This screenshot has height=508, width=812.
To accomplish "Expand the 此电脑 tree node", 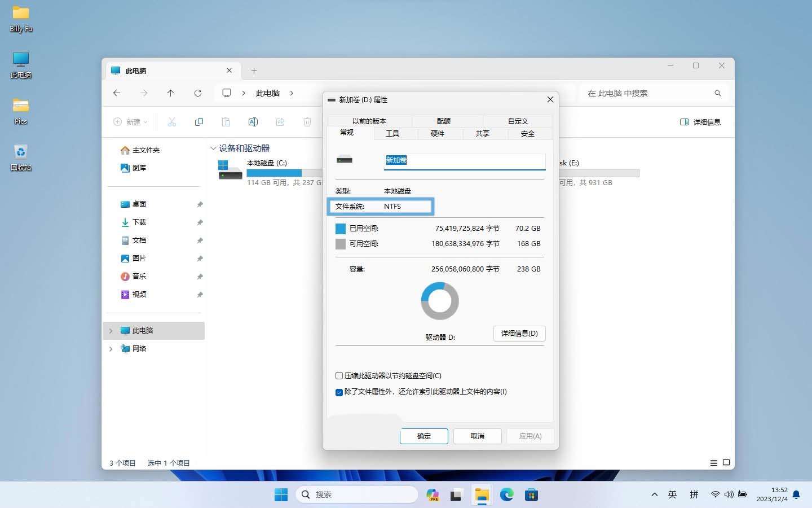I will 111,331.
